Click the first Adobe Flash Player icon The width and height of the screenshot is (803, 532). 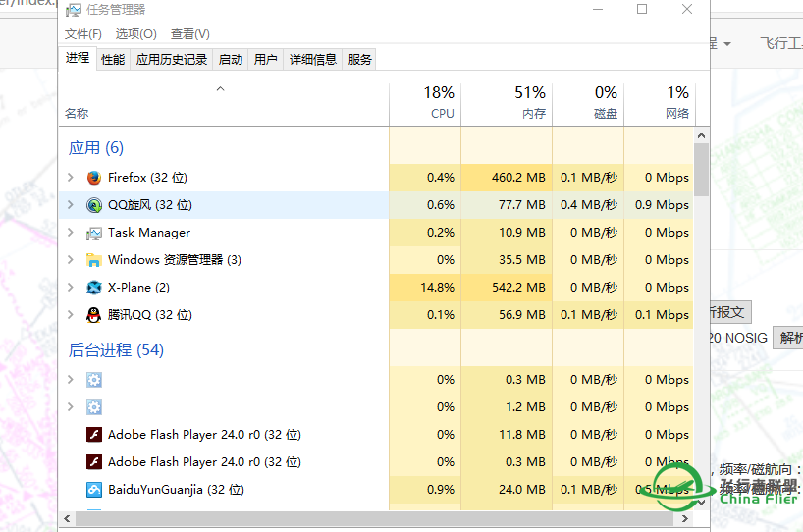[x=94, y=435]
